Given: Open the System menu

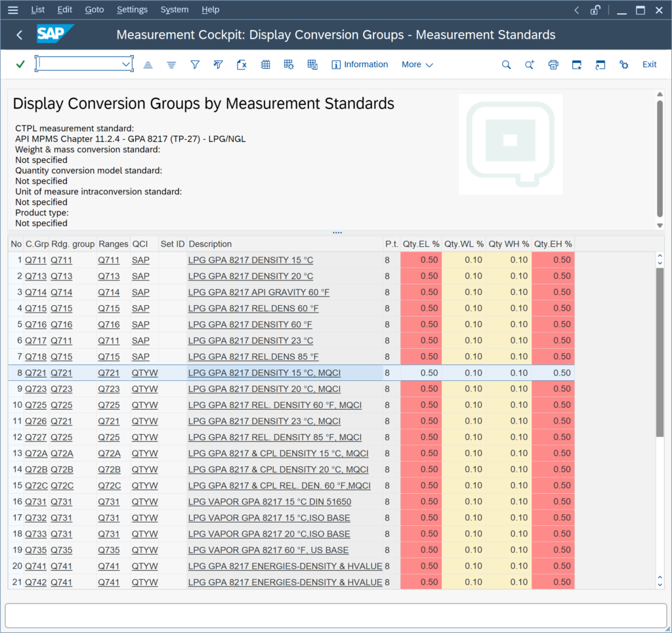Looking at the screenshot, I should [175, 9].
